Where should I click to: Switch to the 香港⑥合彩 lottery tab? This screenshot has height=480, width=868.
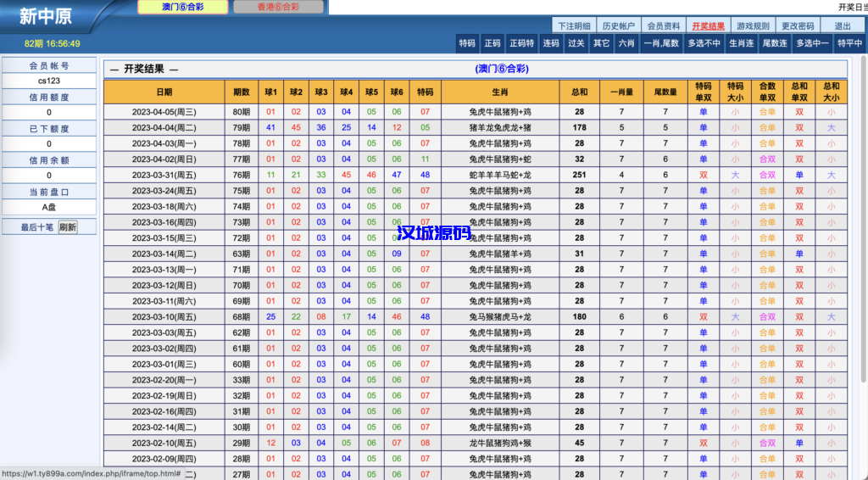tap(278, 7)
